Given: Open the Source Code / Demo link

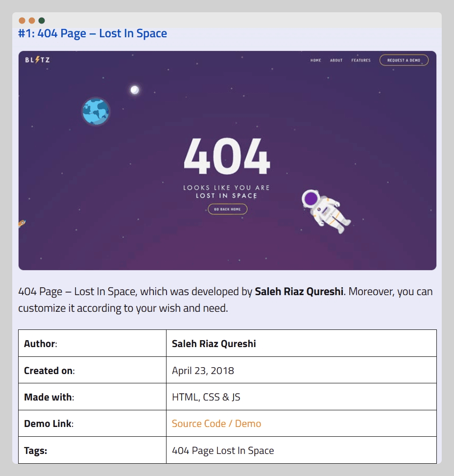Looking at the screenshot, I should pos(216,424).
